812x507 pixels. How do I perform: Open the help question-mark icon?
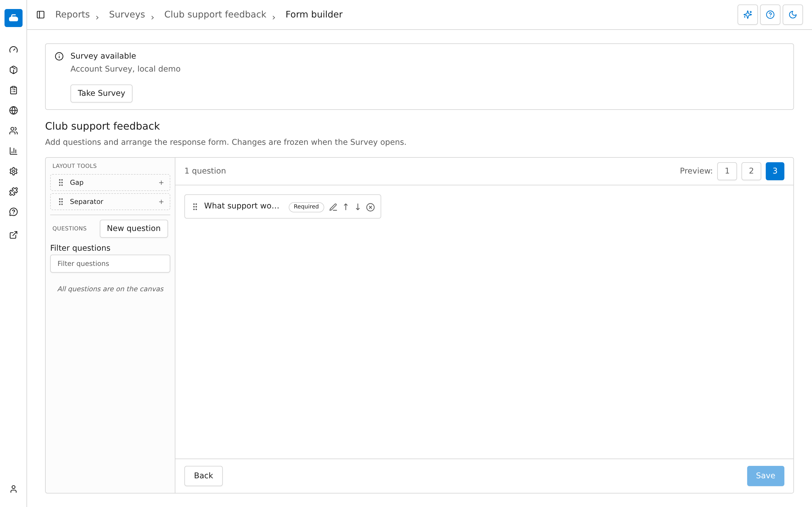click(x=770, y=15)
